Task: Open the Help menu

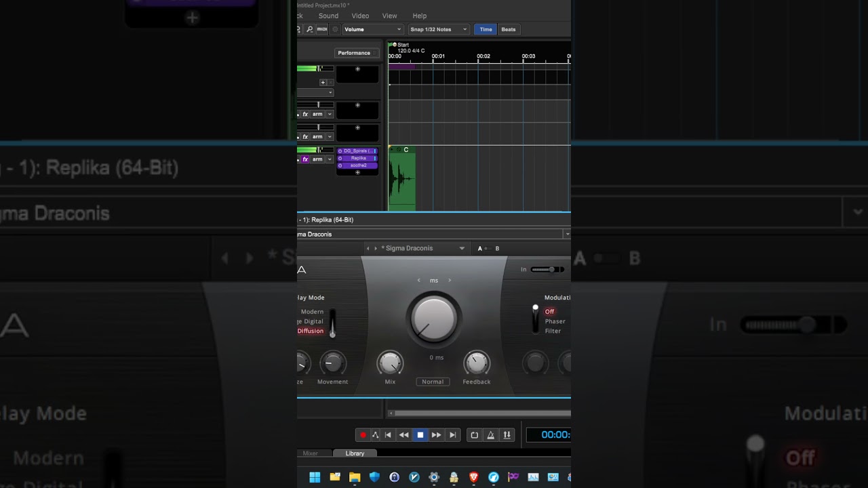Action: (x=420, y=16)
